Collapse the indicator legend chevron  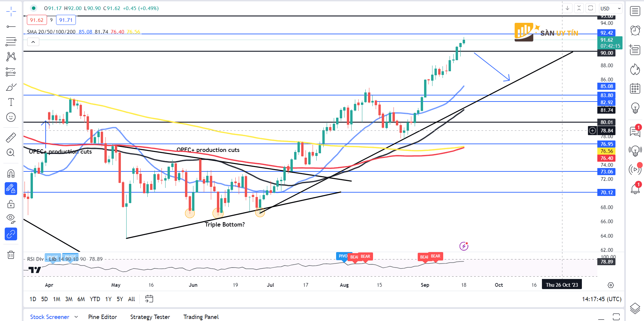click(x=33, y=42)
